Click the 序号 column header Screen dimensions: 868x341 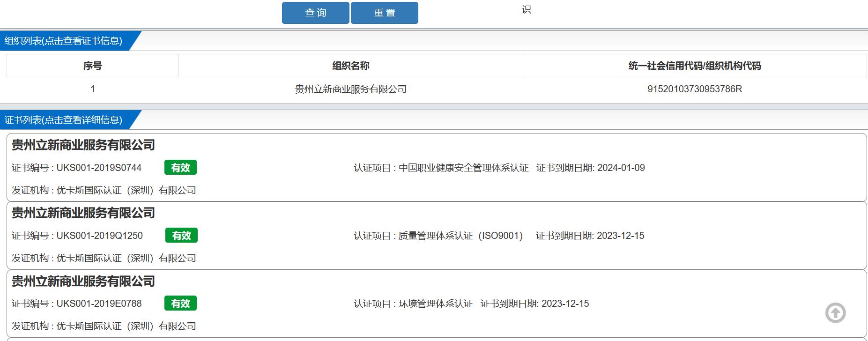pos(93,66)
